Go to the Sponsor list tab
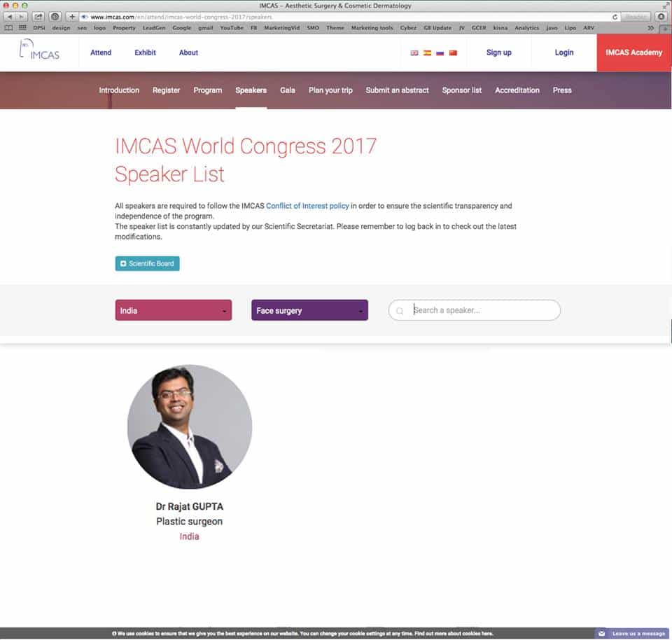Screen dimensions: 672x640 461,90
